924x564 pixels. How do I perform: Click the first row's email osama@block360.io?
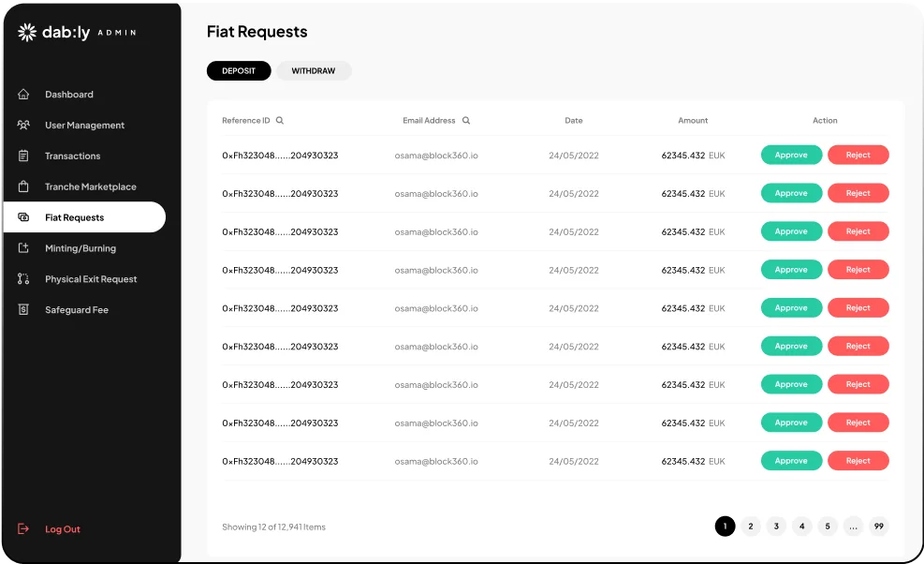click(x=436, y=156)
